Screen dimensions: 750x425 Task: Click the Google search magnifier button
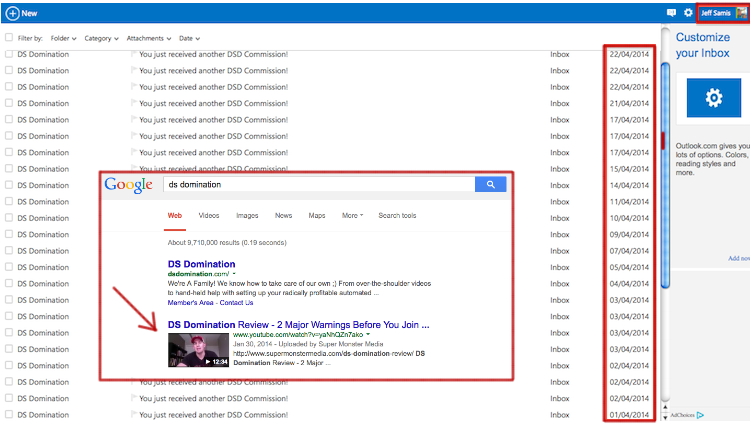point(490,185)
